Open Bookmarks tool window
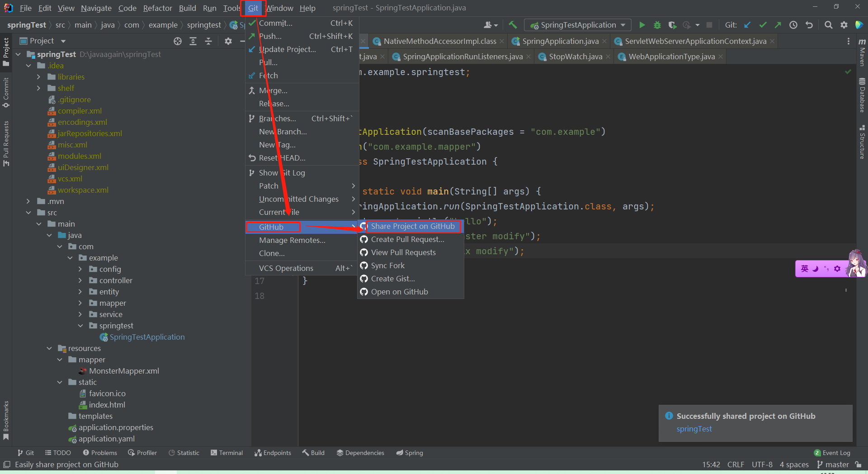The height and width of the screenshot is (474, 868). 6,420
